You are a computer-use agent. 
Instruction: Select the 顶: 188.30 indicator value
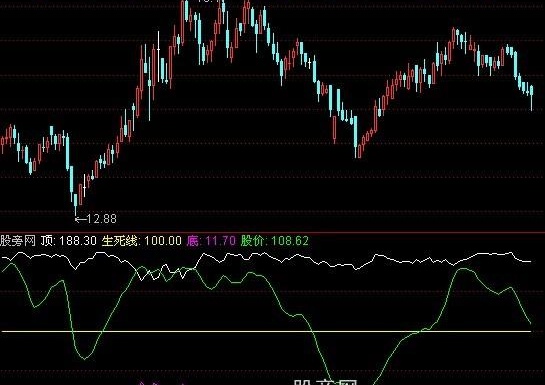[68, 241]
